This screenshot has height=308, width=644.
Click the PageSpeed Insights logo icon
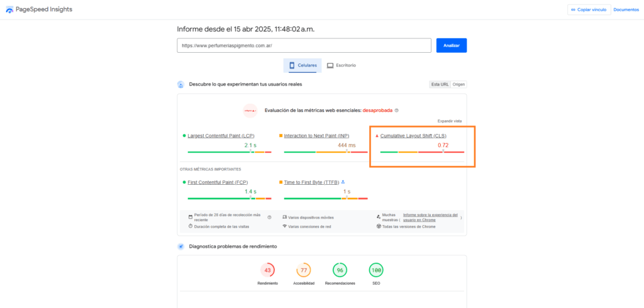pos(9,9)
